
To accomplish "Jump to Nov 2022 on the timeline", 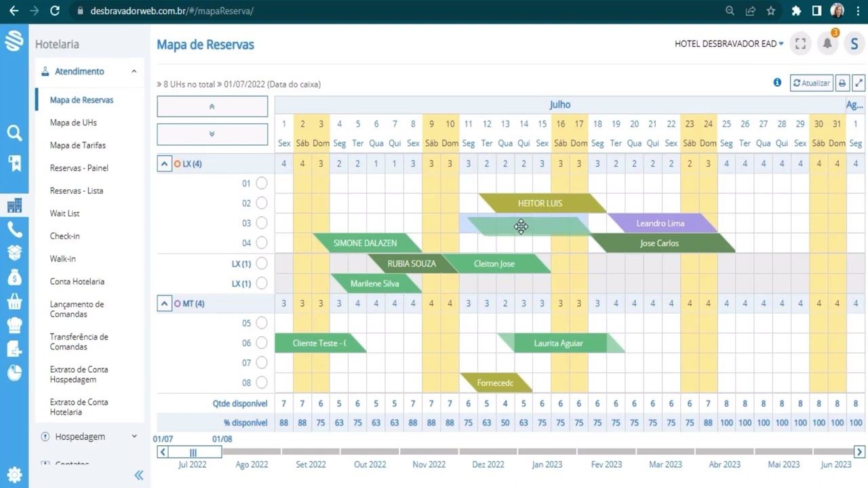I will coord(429,464).
